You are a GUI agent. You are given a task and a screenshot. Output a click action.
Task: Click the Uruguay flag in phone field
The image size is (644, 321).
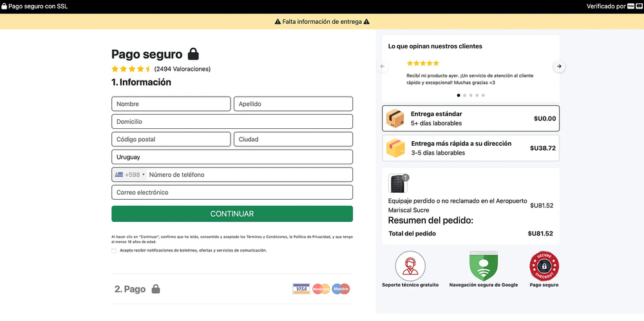pos(119,175)
